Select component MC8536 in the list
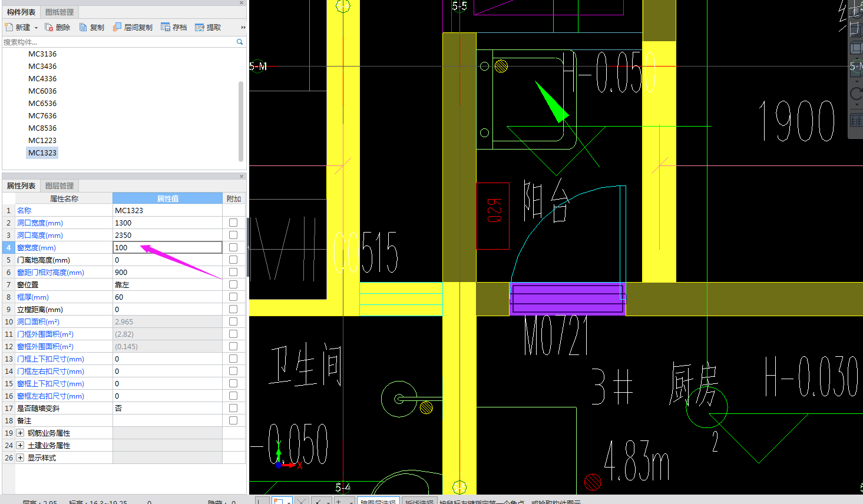 [42, 128]
